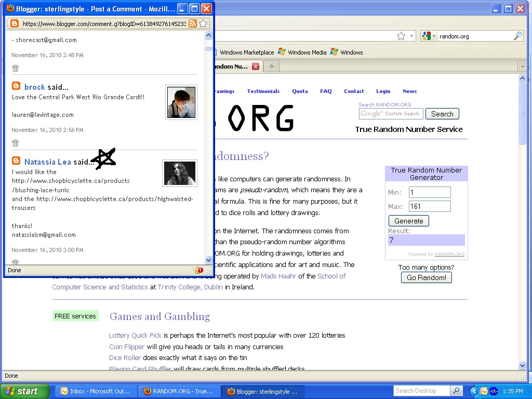Viewport: 532px width, 399px height.
Task: Open Natassia Lea's profile photo thumbnail
Action: coord(179,173)
